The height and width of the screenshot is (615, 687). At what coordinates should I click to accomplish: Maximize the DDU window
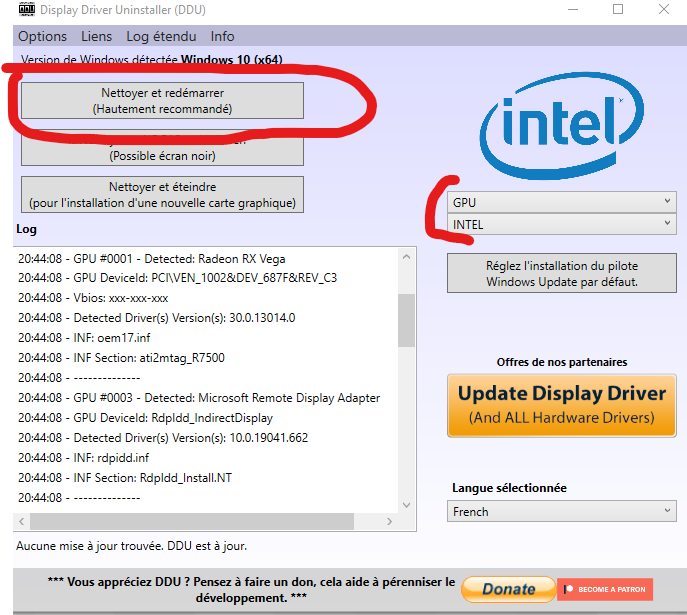tap(618, 9)
